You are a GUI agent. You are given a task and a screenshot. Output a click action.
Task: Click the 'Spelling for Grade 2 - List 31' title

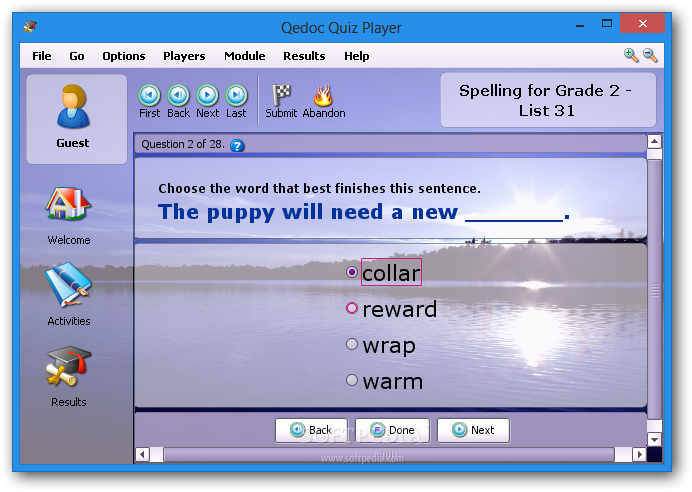pyautogui.click(x=546, y=100)
